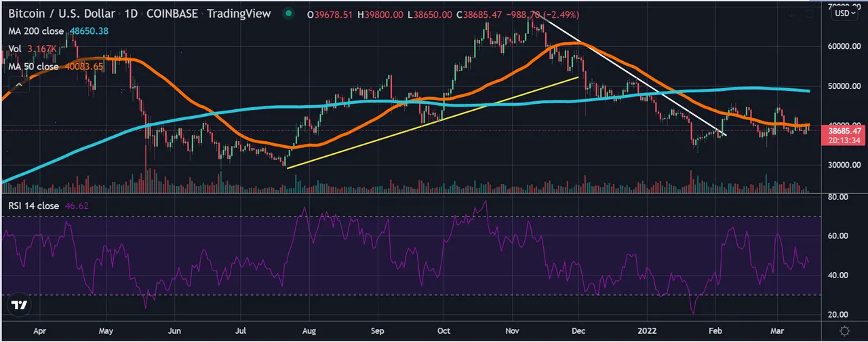Image resolution: width=868 pixels, height=342 pixels.
Task: Click the Aug label on time axis
Action: (x=309, y=332)
